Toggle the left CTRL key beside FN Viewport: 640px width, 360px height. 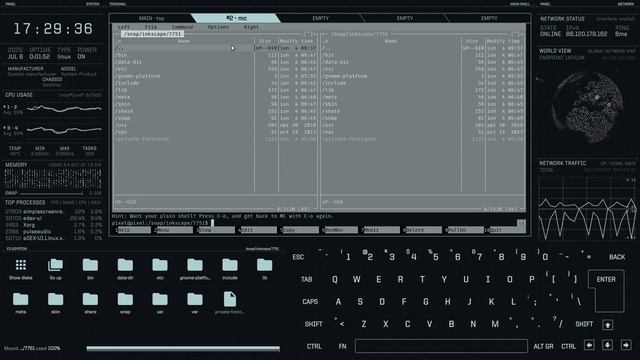[x=314, y=347]
